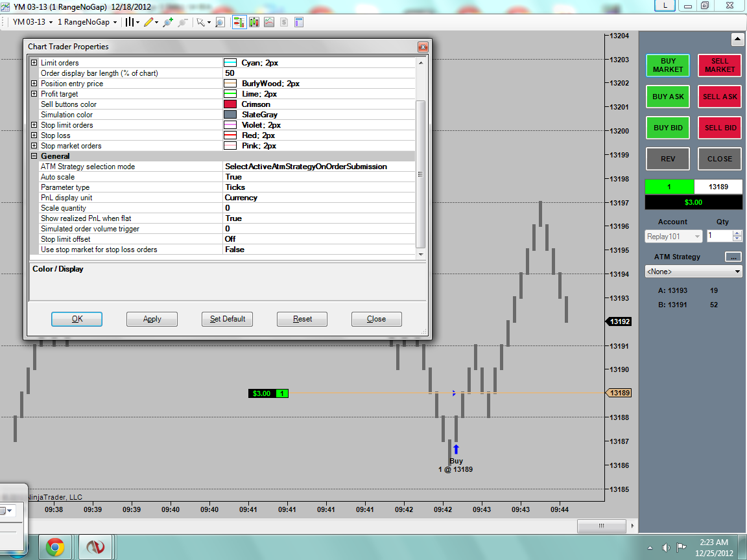Select Show realized PnL when flat value
The height and width of the screenshot is (560, 747).
(319, 218)
